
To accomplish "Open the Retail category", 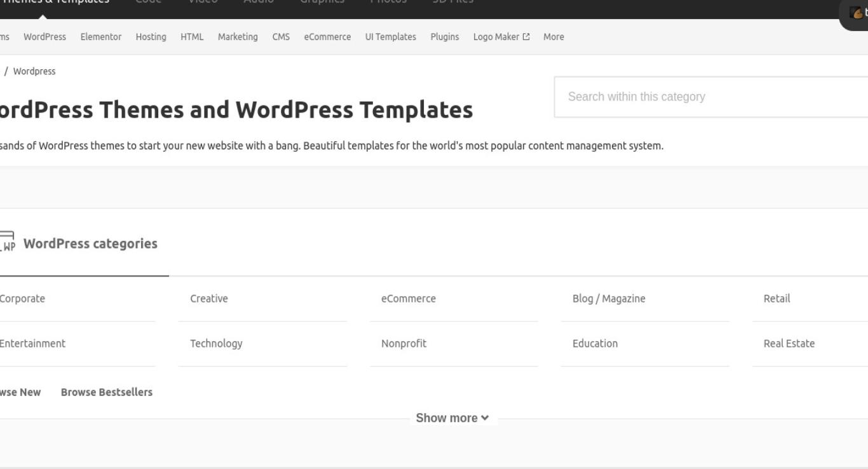I will 776,299.
